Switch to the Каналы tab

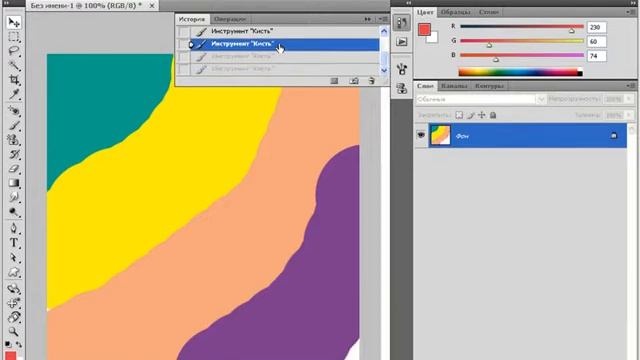(x=454, y=86)
